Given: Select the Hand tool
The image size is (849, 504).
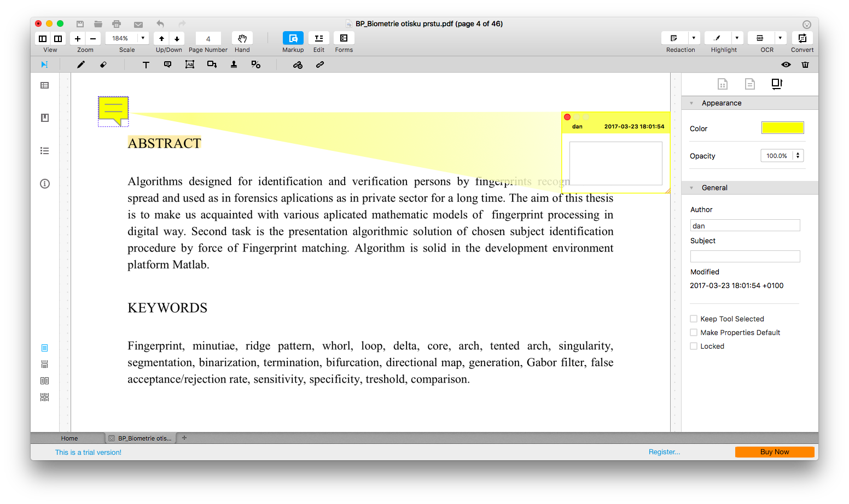Looking at the screenshot, I should coord(242,38).
